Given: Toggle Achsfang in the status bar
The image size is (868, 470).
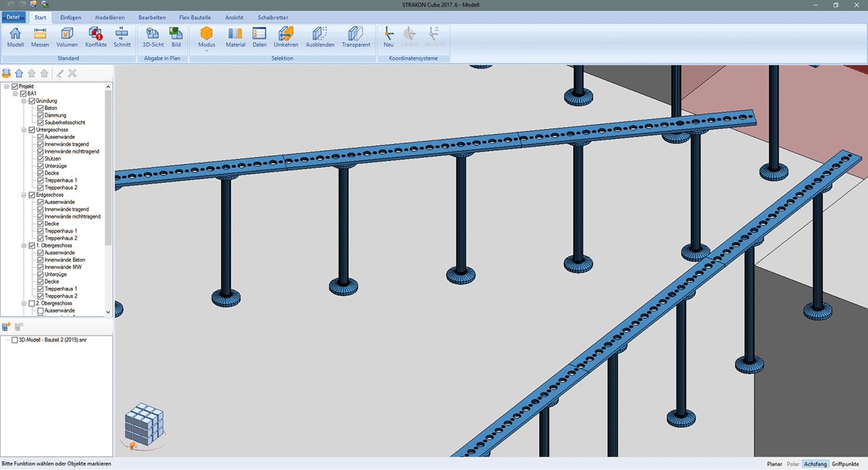Looking at the screenshot, I should (815, 464).
